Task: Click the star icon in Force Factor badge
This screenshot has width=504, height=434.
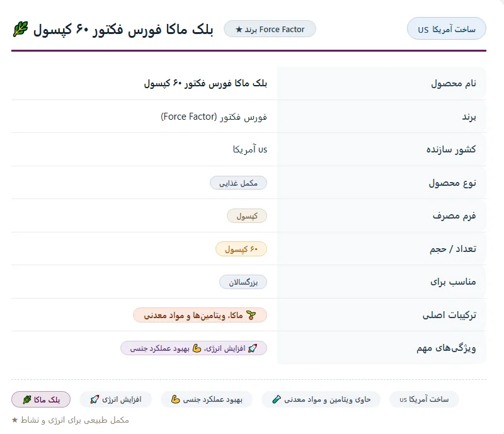Action: (239, 30)
